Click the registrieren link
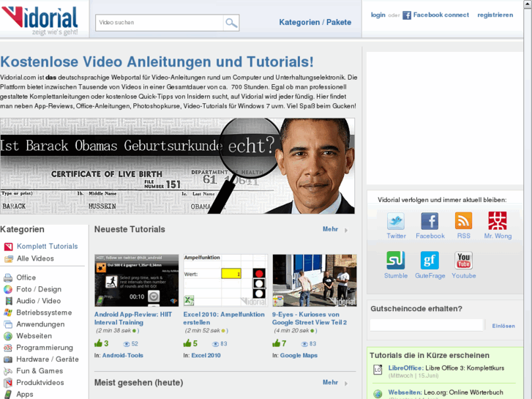This screenshot has height=399, width=532. pos(495,15)
